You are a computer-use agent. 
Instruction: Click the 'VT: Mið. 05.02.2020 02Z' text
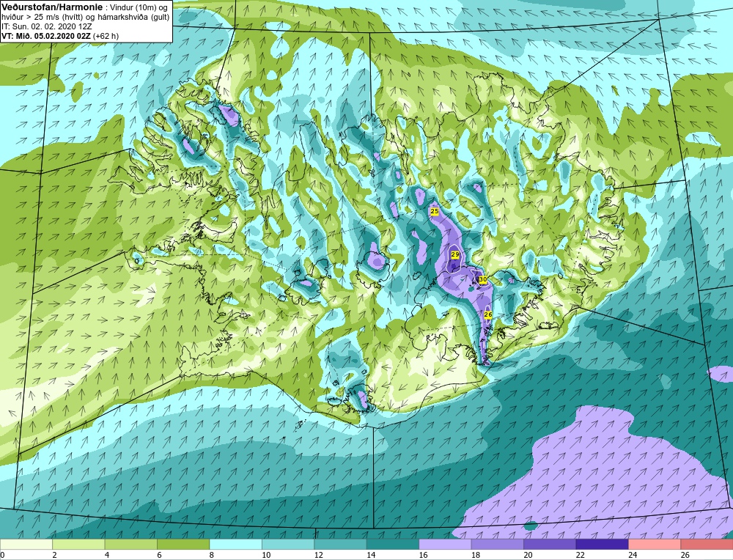[46, 36]
